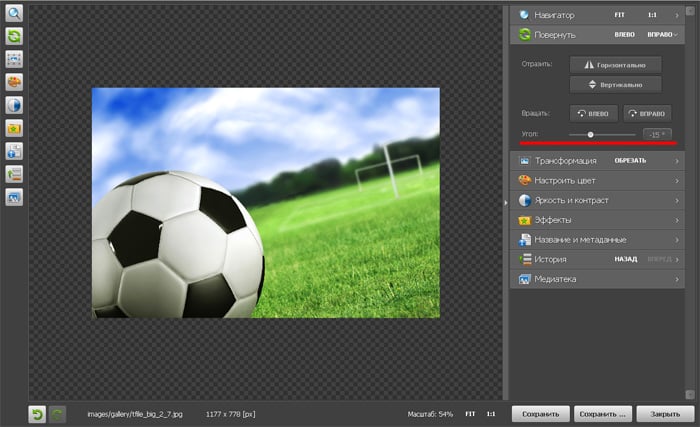Open the Transformation tool in left toolbar

pos(14,60)
